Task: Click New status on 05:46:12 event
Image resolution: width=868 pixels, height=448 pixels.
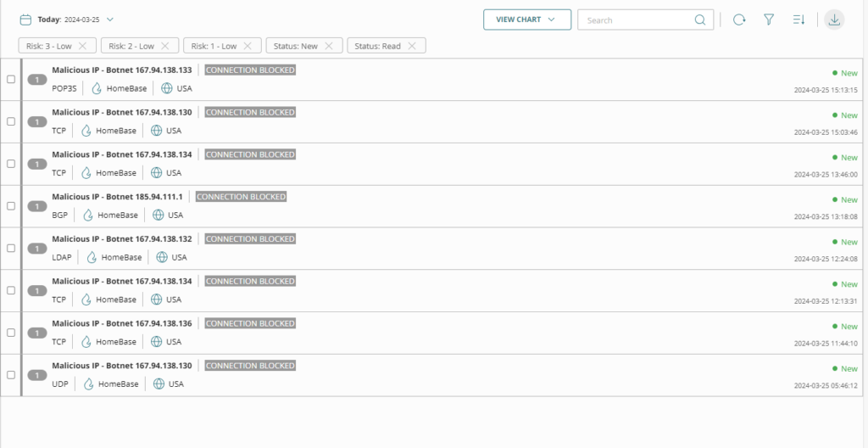Action: click(845, 369)
